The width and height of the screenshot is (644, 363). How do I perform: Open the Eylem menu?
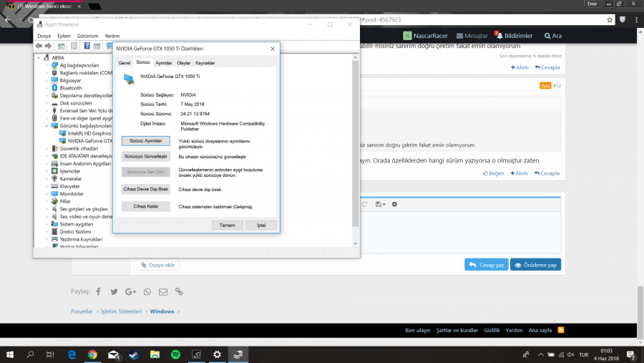pyautogui.click(x=64, y=36)
